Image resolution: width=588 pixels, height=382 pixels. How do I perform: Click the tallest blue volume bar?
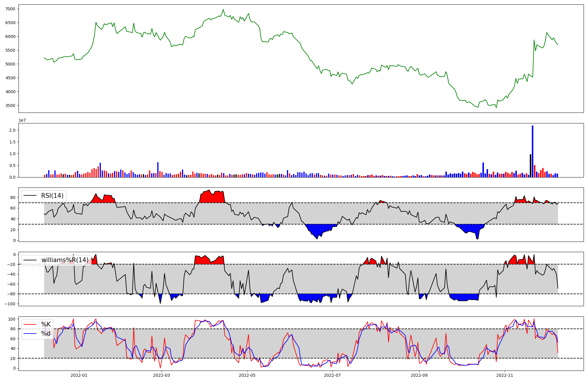(x=532, y=151)
